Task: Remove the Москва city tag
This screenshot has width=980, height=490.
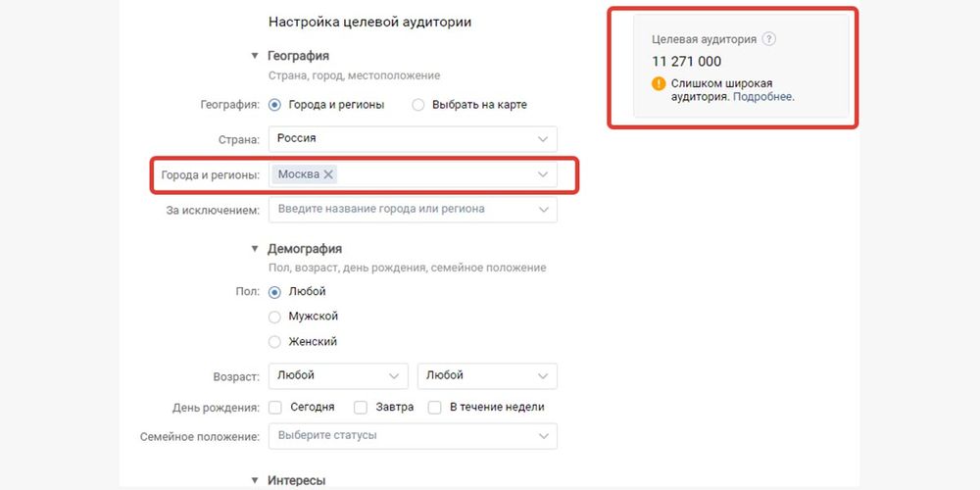Action: (328, 174)
